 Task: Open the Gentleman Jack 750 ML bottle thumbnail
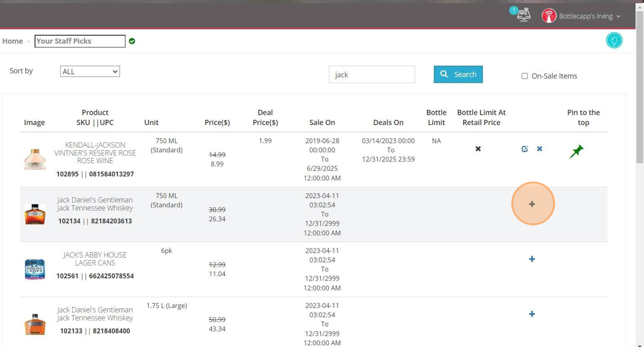(35, 214)
